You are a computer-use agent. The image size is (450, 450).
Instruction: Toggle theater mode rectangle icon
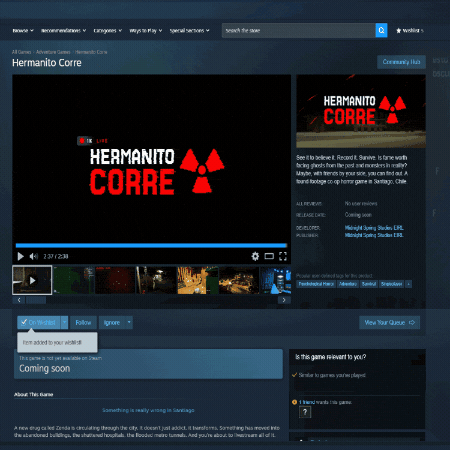pos(269,256)
